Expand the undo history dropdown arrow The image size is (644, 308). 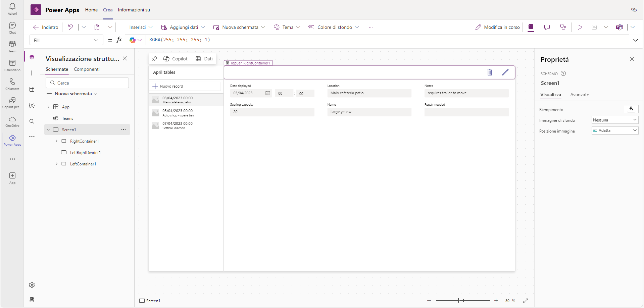pyautogui.click(x=84, y=27)
